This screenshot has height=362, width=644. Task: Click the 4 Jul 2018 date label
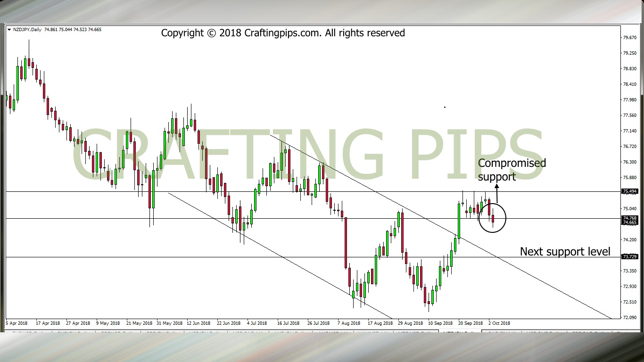coord(257,323)
